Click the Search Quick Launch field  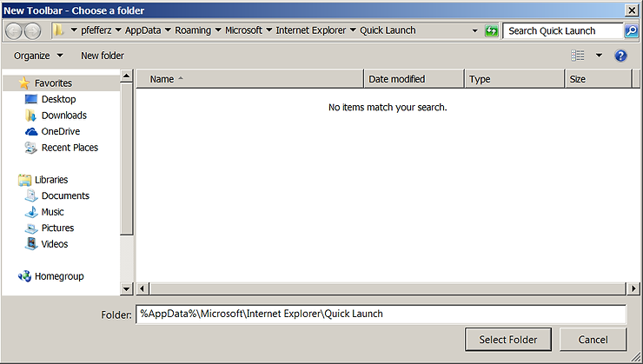coord(563,30)
